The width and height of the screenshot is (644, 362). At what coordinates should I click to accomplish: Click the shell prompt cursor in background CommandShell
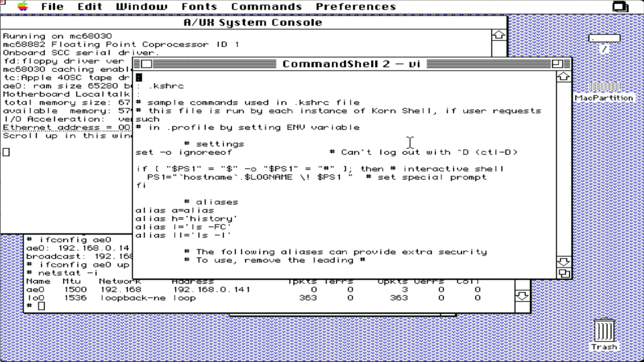point(42,306)
